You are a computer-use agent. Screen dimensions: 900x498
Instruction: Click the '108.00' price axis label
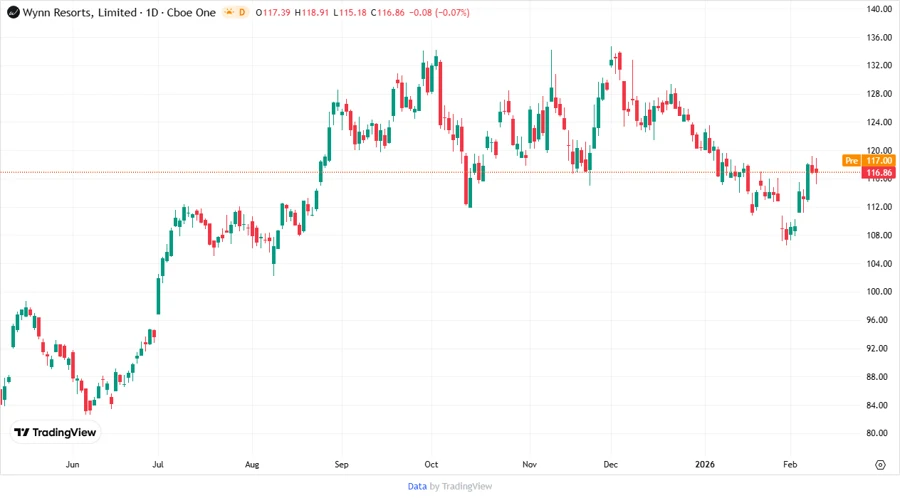click(879, 235)
